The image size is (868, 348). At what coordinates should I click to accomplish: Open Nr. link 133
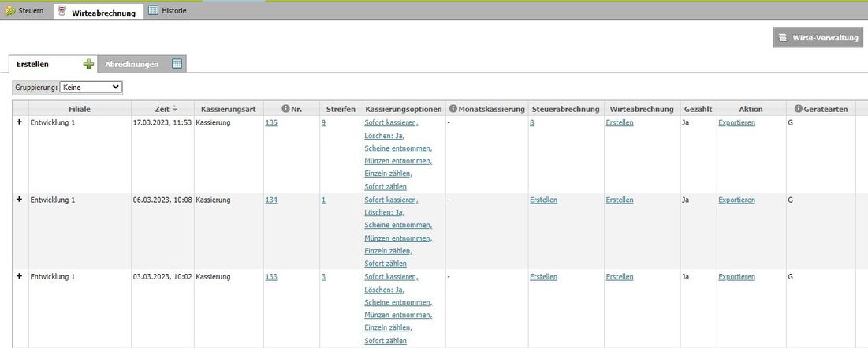[271, 276]
